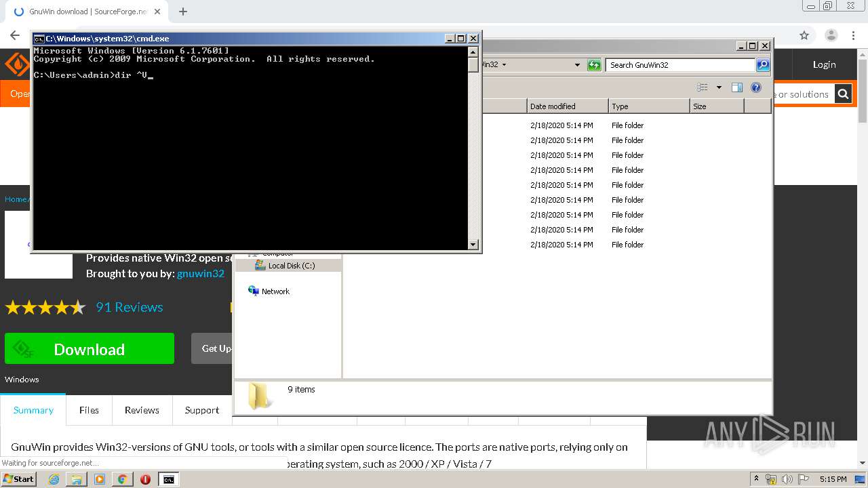Open the Explorer change view icon

pos(703,87)
